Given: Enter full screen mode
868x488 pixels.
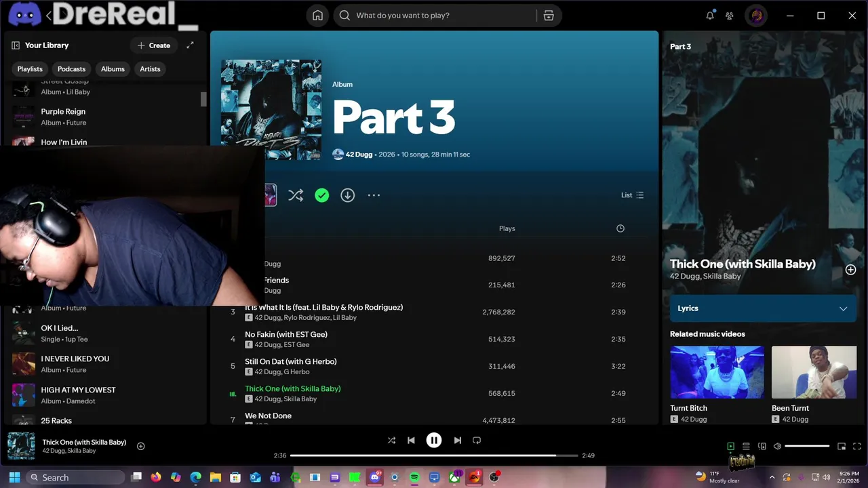Looking at the screenshot, I should (857, 446).
